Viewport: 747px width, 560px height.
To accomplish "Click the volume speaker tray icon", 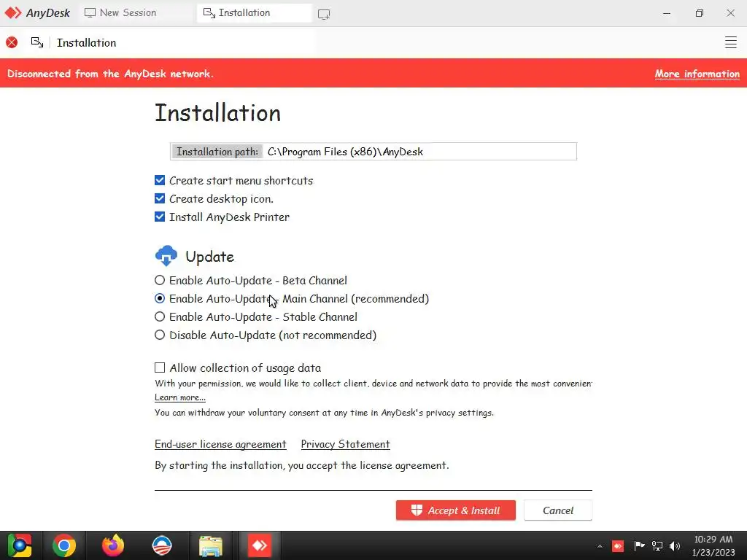I will 675,545.
